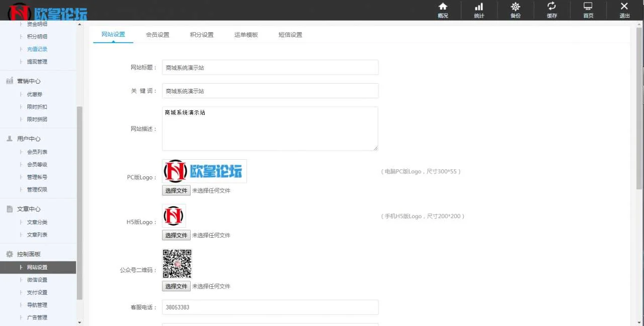Select the 短信设置 tab
The image size is (644, 326).
(x=290, y=35)
